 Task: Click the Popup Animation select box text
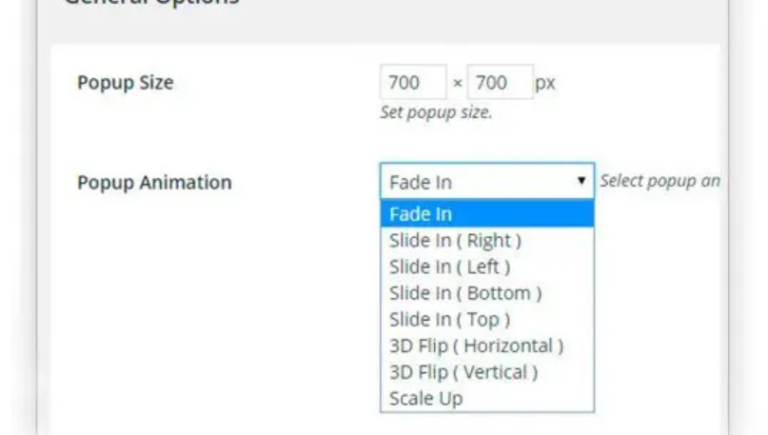421,182
